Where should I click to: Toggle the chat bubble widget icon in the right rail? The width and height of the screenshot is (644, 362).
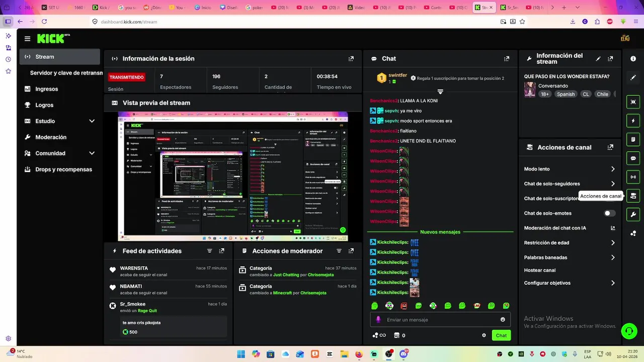point(633,158)
